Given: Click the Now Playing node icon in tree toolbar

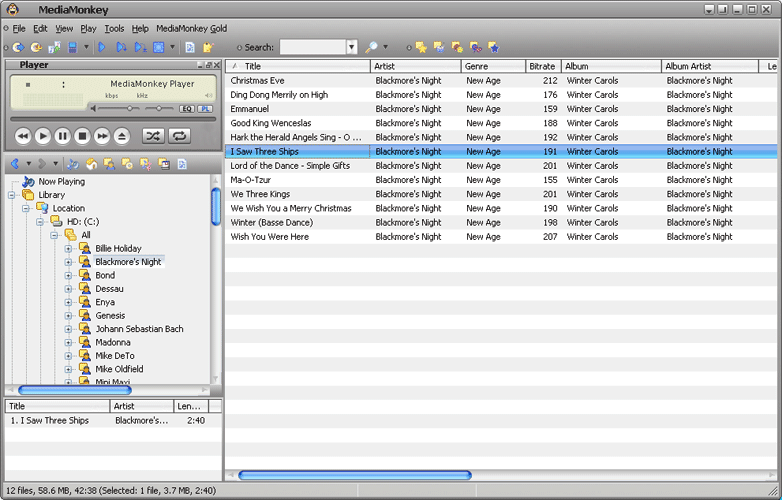Looking at the screenshot, I should pos(73,164).
